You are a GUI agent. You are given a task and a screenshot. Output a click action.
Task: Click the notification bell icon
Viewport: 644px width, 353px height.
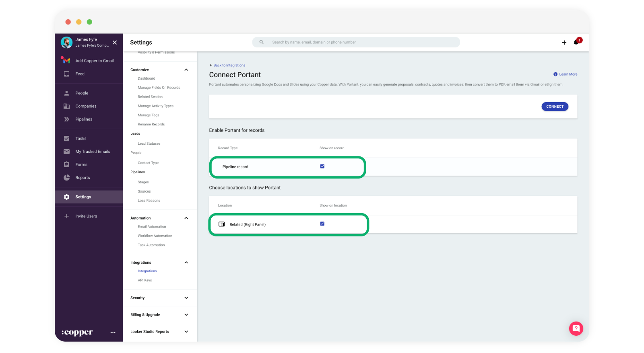576,42
